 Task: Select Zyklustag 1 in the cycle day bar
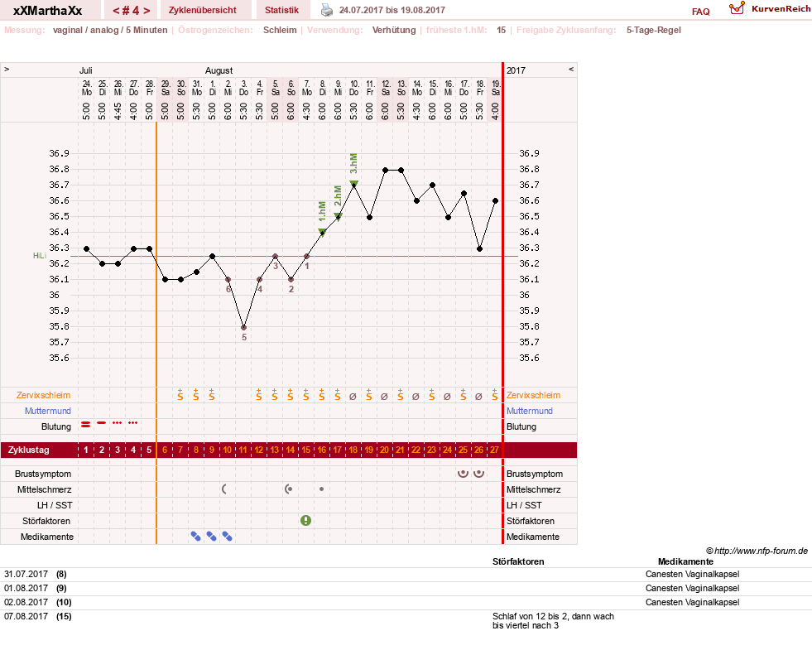(86, 450)
